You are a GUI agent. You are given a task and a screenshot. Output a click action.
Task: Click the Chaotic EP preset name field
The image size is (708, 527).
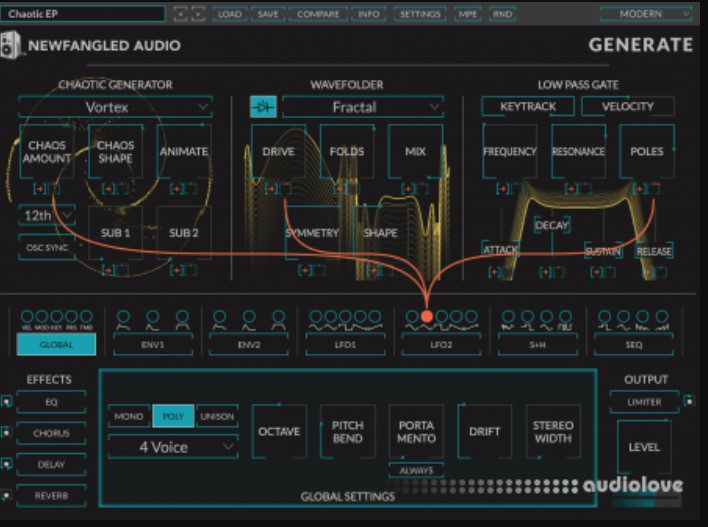[83, 14]
